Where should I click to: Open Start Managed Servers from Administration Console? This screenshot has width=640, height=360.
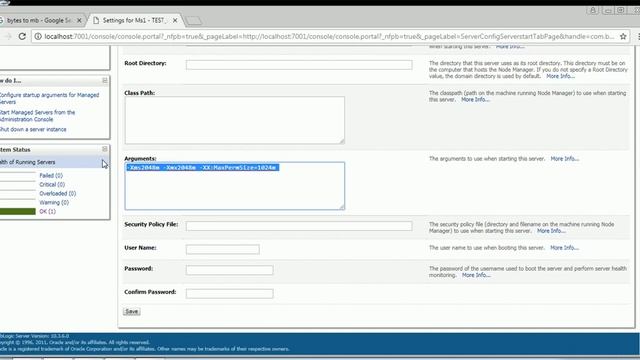(38, 116)
